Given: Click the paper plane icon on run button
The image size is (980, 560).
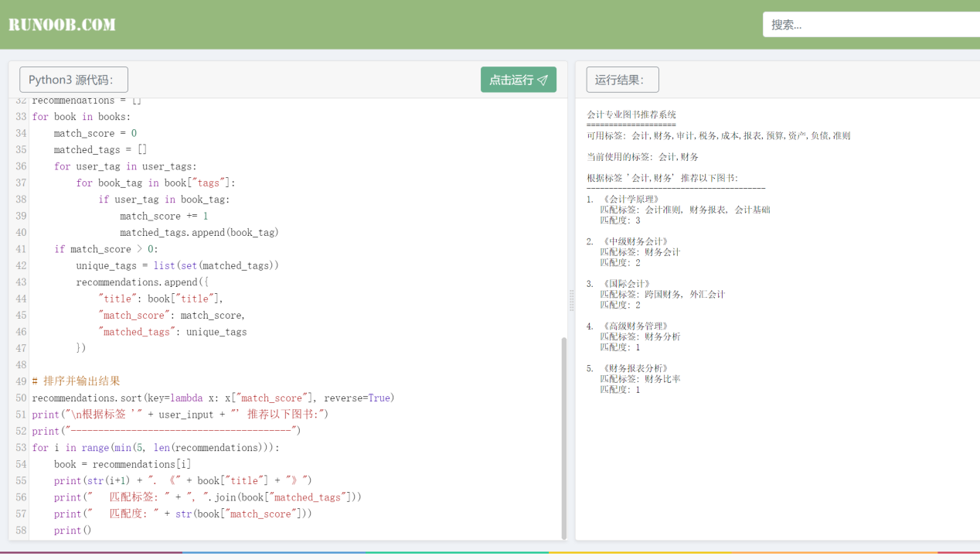Looking at the screenshot, I should tap(543, 80).
